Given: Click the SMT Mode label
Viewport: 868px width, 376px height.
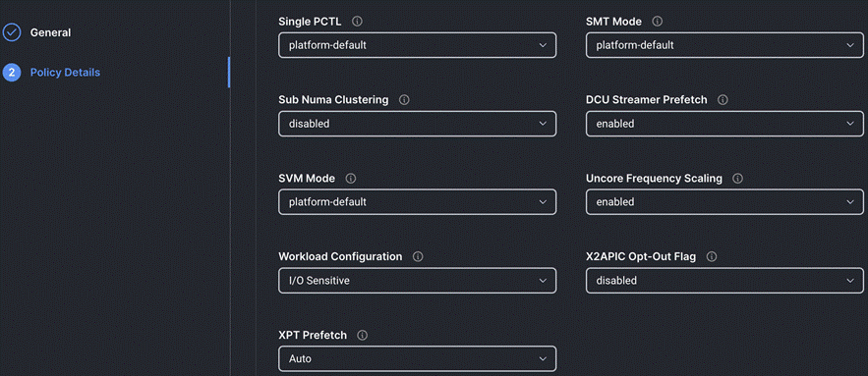Looking at the screenshot, I should click(x=614, y=22).
